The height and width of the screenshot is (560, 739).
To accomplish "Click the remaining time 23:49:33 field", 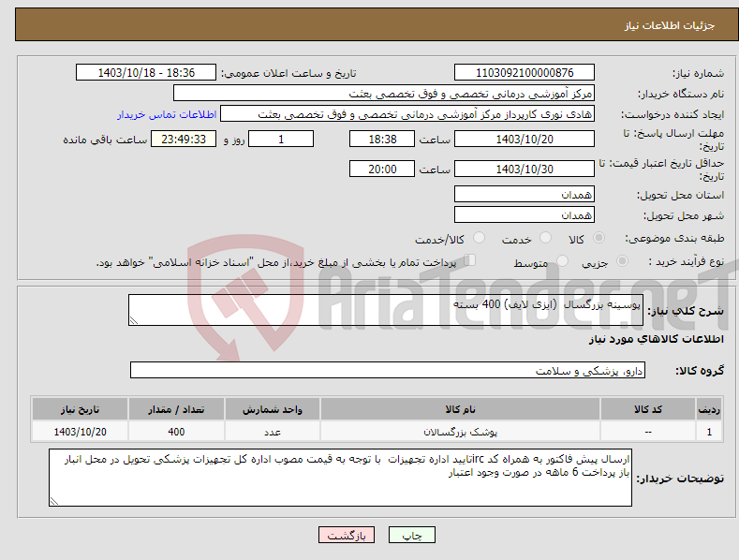I will pos(184,139).
